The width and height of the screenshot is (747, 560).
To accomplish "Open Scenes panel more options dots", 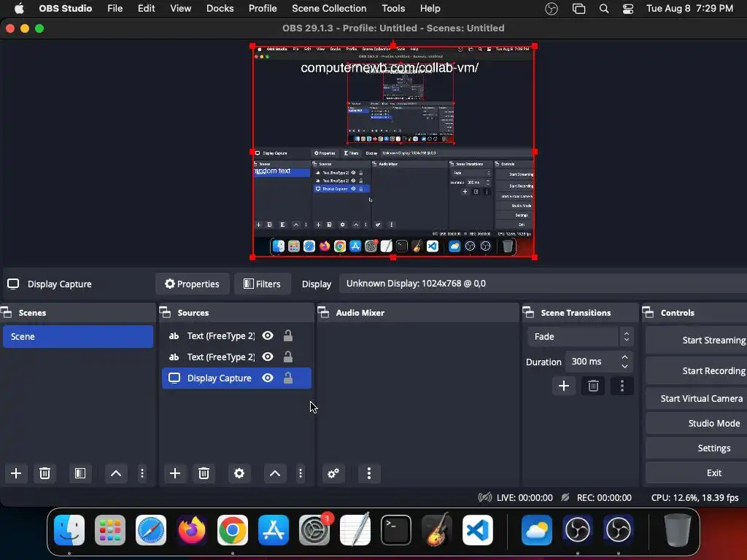I will (142, 473).
